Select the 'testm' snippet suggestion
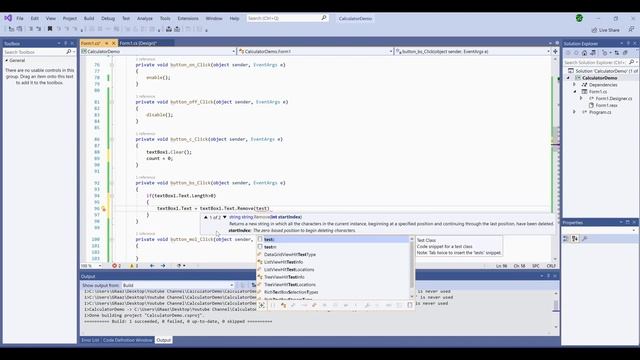This screenshot has height=360, width=640. pyautogui.click(x=333, y=247)
